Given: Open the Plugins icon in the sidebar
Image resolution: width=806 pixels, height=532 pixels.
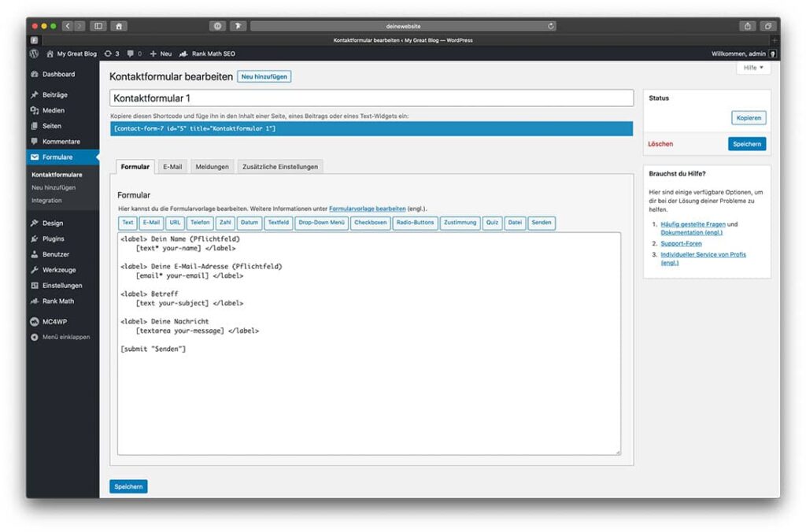Looking at the screenshot, I should pyautogui.click(x=35, y=239).
